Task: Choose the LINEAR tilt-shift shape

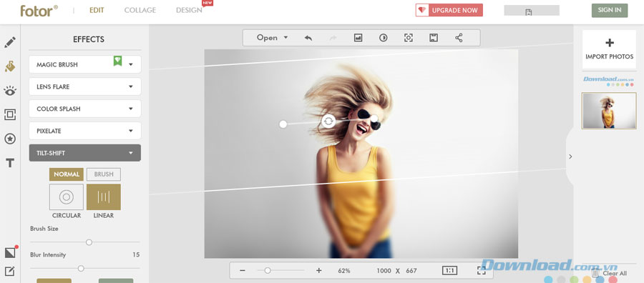Action: pos(104,197)
